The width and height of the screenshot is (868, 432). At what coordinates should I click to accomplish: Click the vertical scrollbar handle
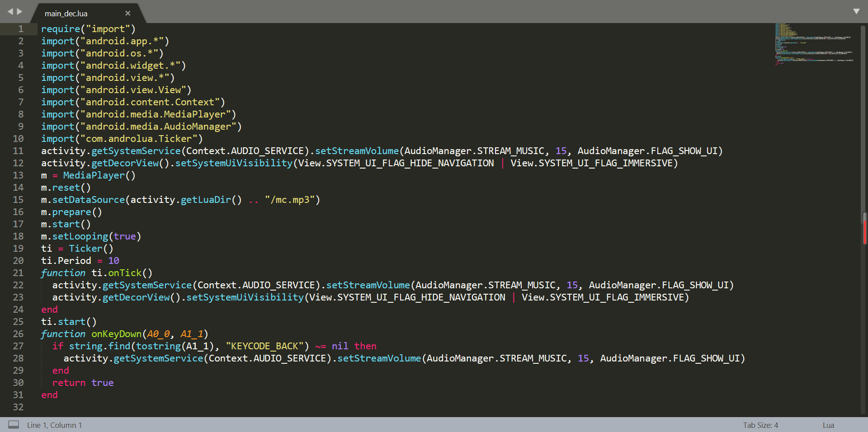[x=864, y=229]
